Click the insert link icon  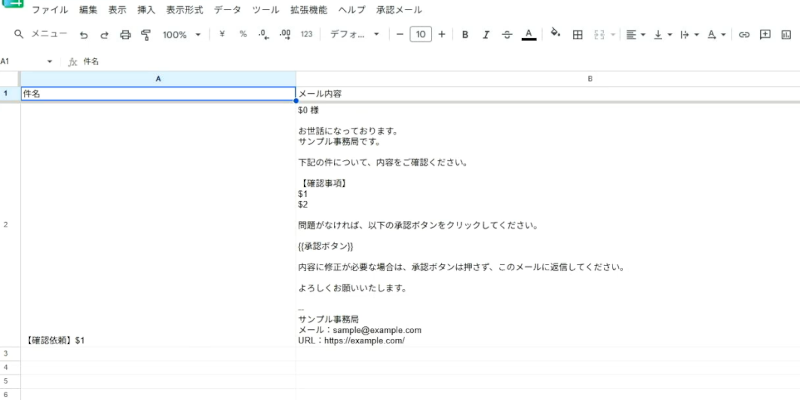coord(744,35)
